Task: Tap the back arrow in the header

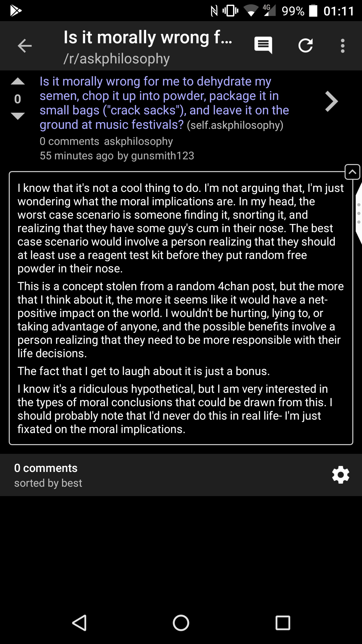Action: click(24, 46)
